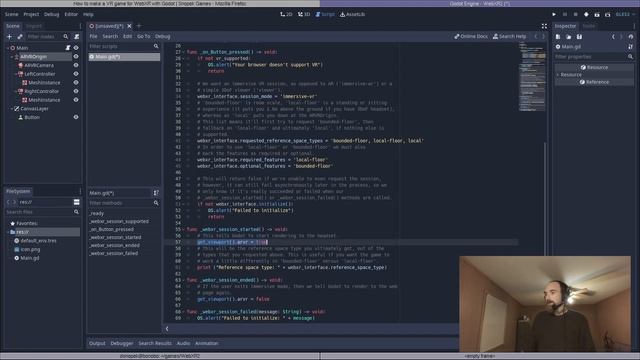This screenshot has height=360, width=640.
Task: Collapse the CanvasLayer node
Action: (12, 109)
